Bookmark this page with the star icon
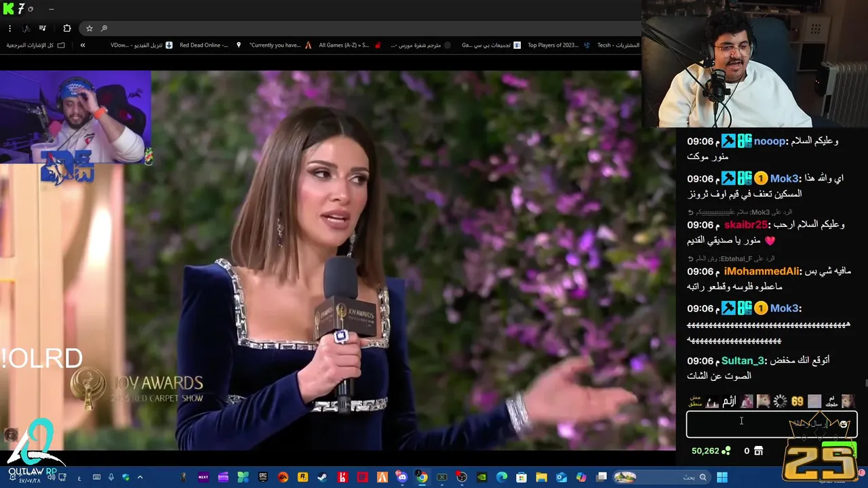Image resolution: width=868 pixels, height=488 pixels. 89,28
